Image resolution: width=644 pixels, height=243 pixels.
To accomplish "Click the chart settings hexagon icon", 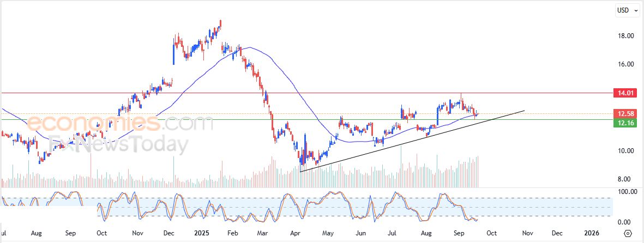I will (628, 233).
